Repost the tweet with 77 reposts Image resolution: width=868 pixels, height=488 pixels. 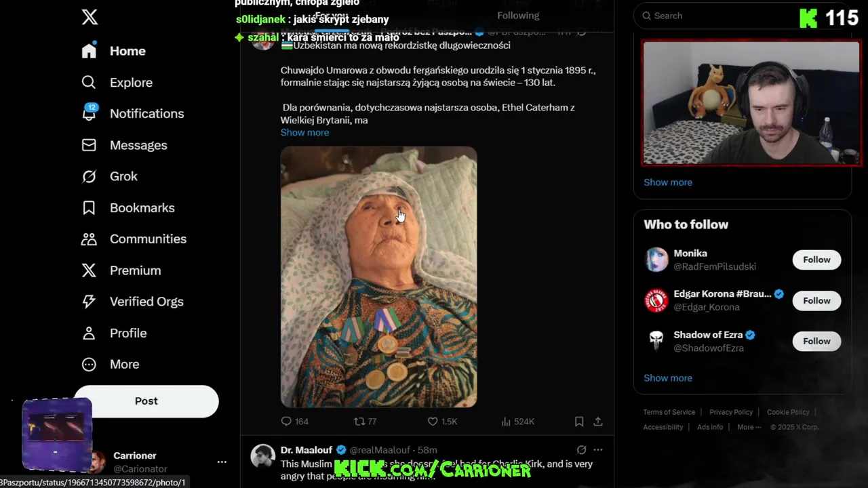click(359, 422)
